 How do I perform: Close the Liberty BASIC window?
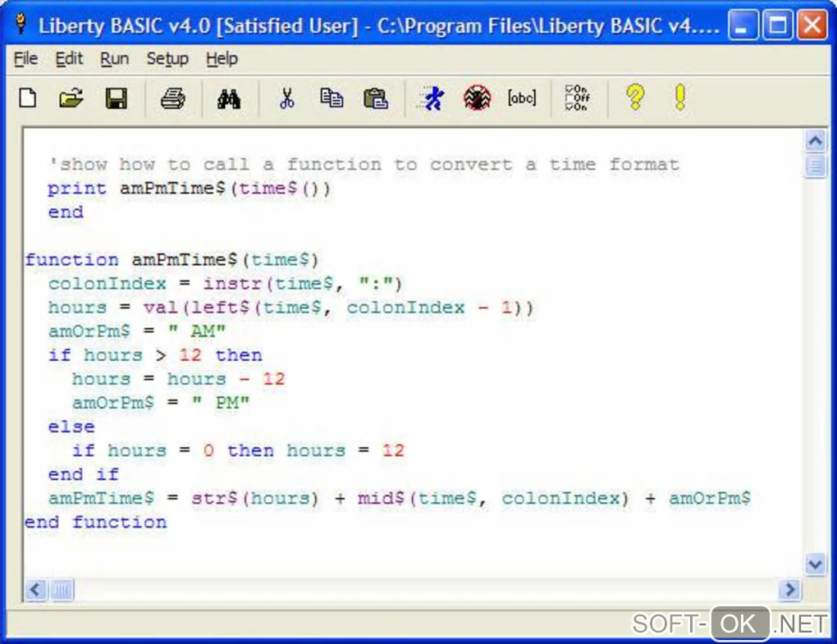point(812,25)
